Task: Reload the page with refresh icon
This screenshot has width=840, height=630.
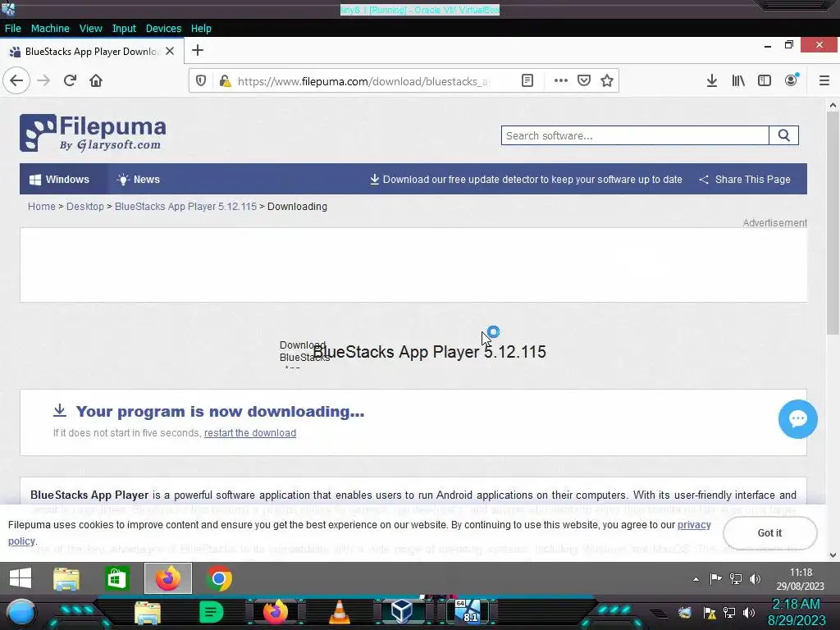Action: click(70, 81)
